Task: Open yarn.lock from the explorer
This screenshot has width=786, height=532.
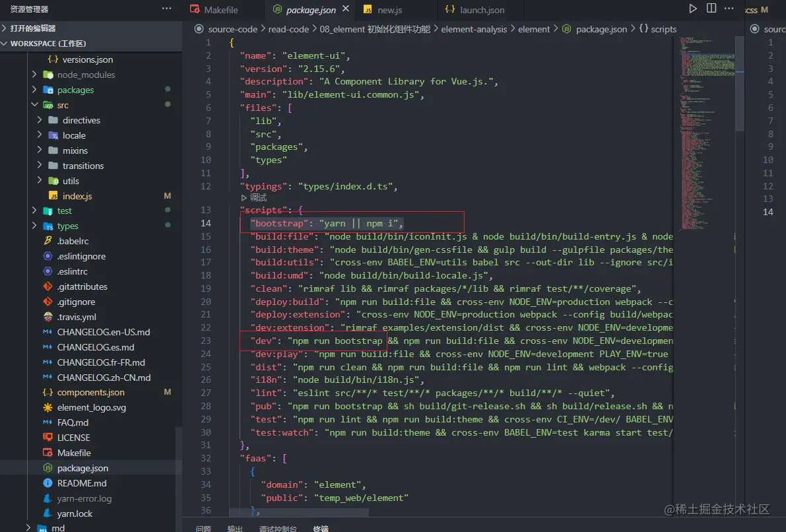Action: [75, 514]
